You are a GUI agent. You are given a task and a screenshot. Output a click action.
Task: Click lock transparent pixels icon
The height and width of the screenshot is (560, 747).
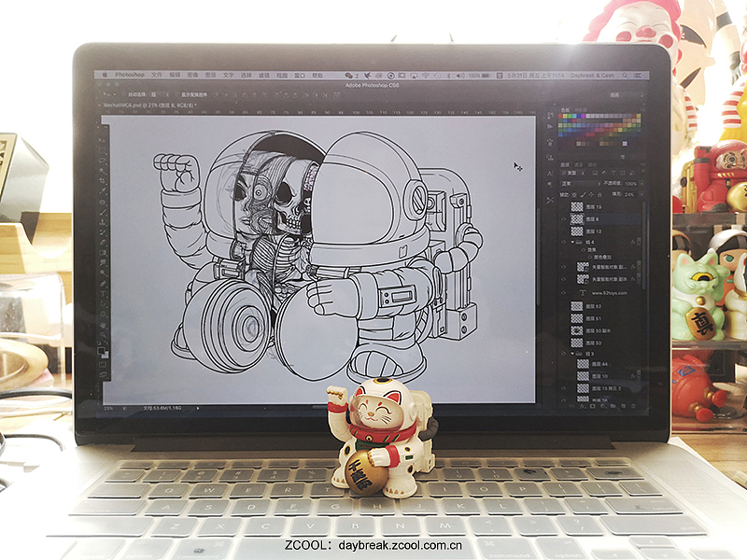click(x=574, y=194)
